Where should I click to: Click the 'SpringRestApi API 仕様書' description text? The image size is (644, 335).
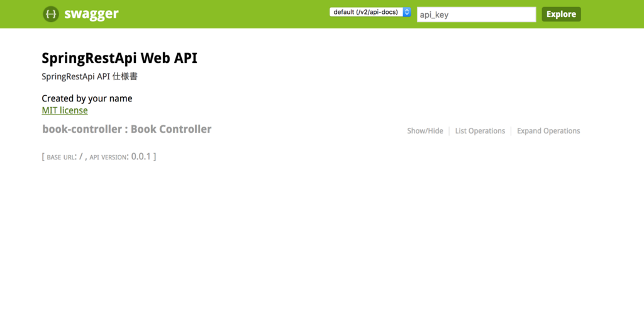pos(89,76)
